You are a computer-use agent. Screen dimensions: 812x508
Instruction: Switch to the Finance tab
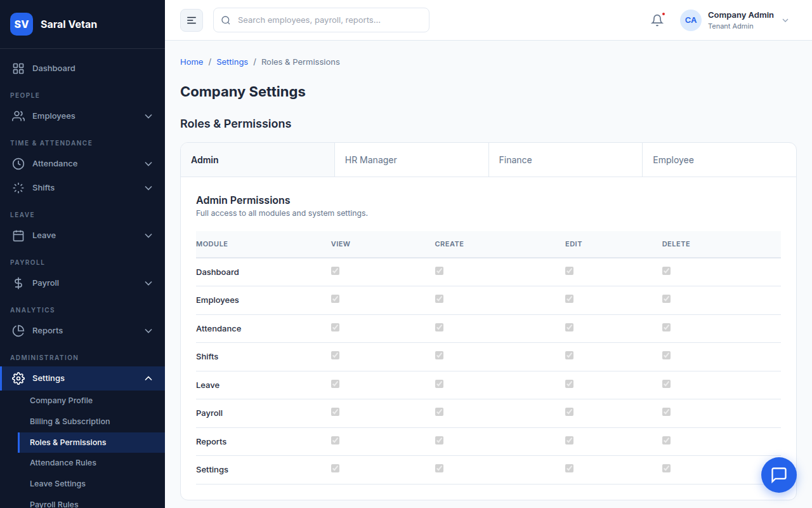(x=565, y=160)
